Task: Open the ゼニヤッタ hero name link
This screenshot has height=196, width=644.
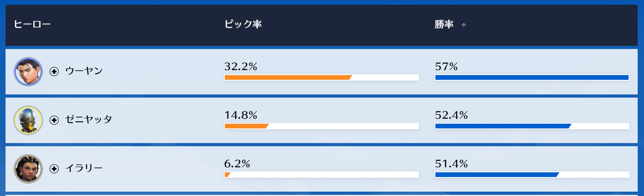Action: click(89, 120)
